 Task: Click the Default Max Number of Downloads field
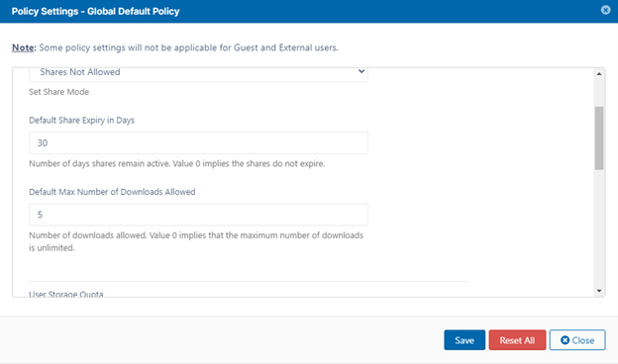(x=198, y=215)
